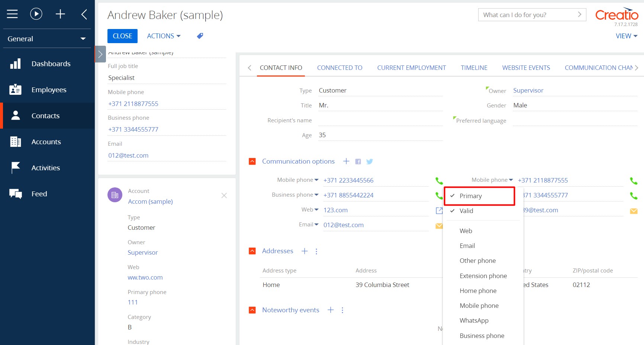
Task: Click the command line search field
Action: tap(528, 15)
